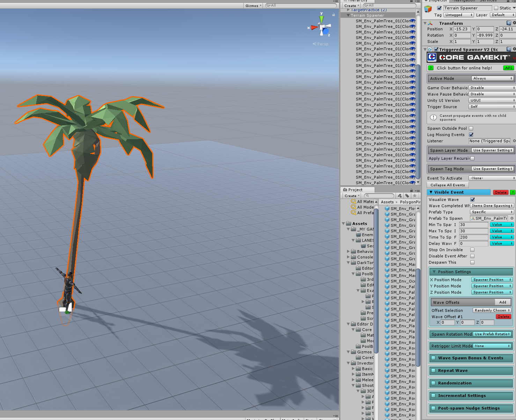Select SM_Env_Flo prefab in Project list
This screenshot has height=420, width=516.
click(x=400, y=209)
